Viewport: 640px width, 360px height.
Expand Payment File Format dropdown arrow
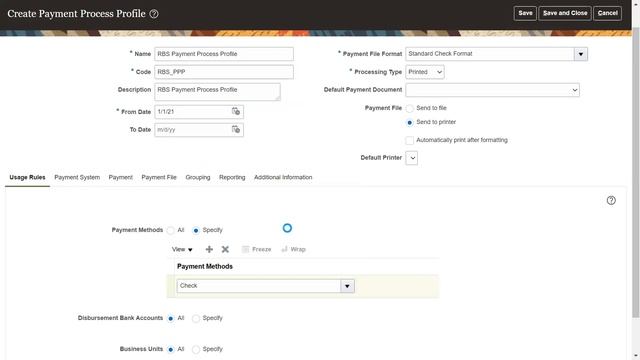point(581,54)
